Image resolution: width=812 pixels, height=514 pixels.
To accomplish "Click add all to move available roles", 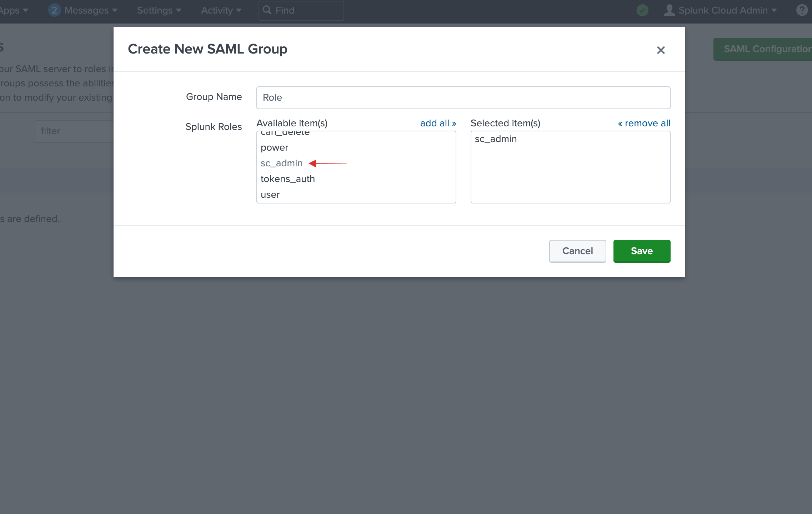I will pos(437,122).
